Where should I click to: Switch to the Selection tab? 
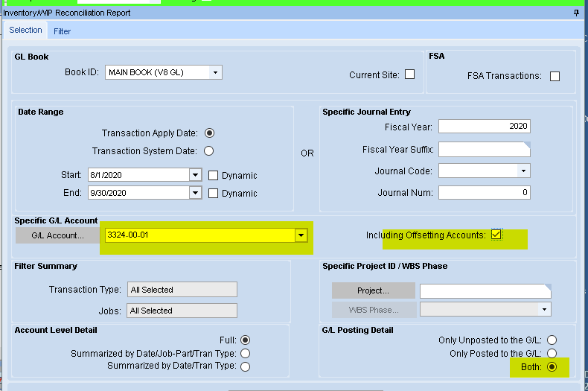click(x=25, y=30)
